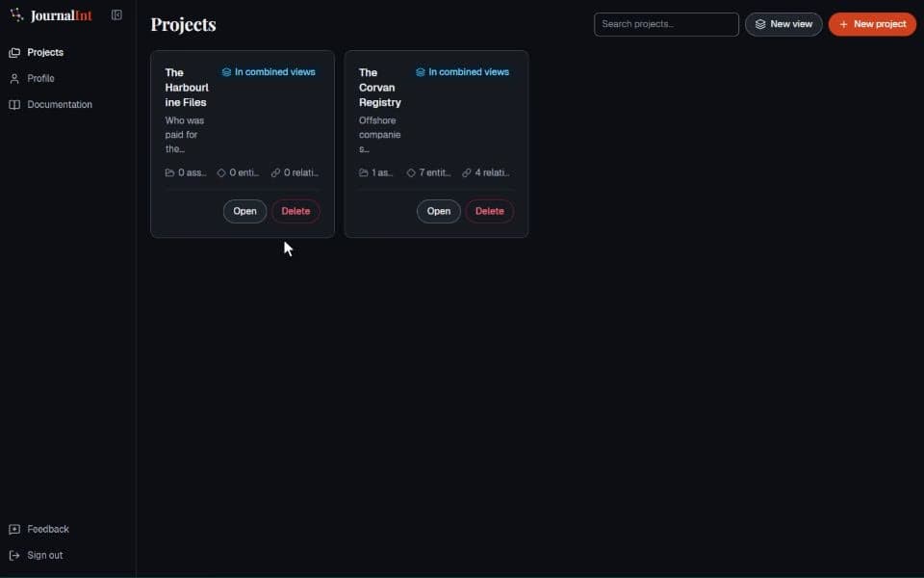Click the Feedback message icon
Viewport: 924px width, 578px height.
[14, 530]
